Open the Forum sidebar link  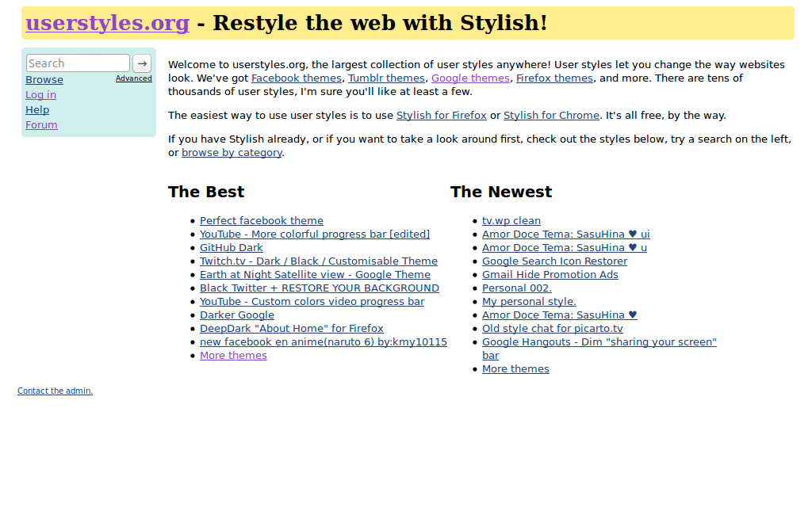(41, 124)
